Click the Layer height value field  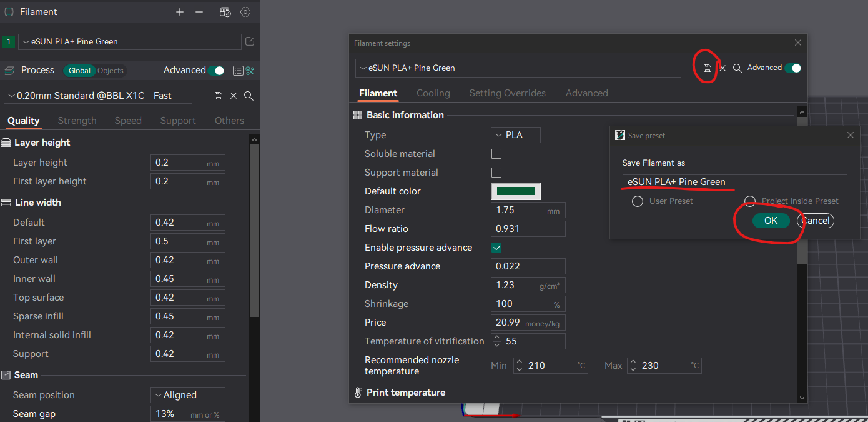tap(188, 163)
